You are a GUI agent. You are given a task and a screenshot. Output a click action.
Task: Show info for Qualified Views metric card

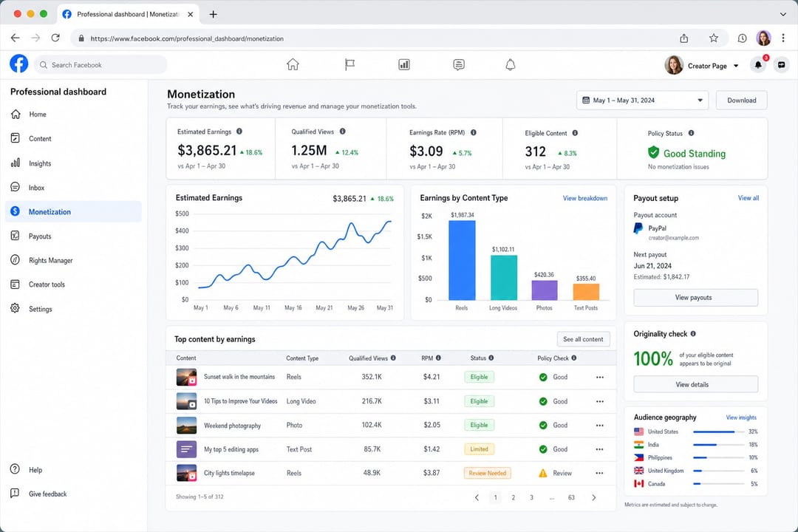343,132
